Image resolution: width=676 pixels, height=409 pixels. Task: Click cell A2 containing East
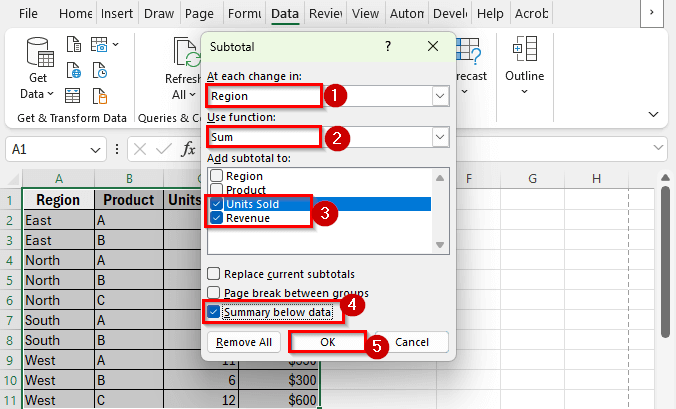pos(59,220)
